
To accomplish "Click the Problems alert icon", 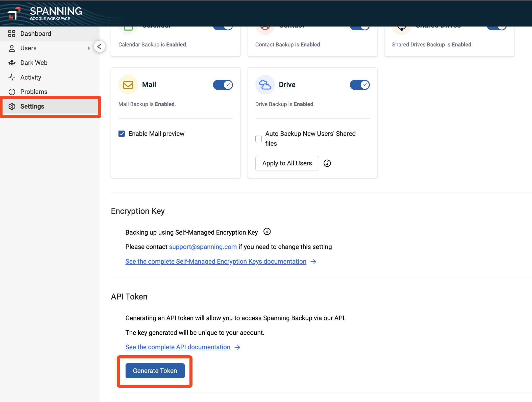I will 12,92.
